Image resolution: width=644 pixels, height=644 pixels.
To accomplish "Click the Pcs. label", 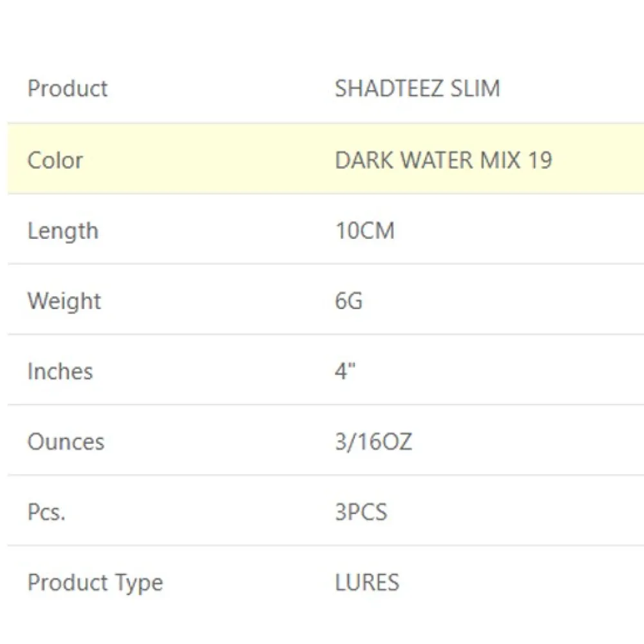I will pyautogui.click(x=46, y=512).
